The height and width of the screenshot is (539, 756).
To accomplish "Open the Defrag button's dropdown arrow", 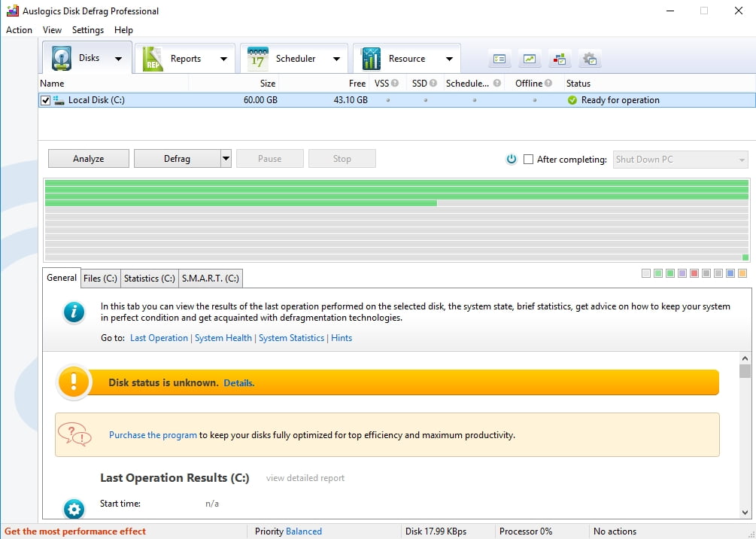I will 226,159.
